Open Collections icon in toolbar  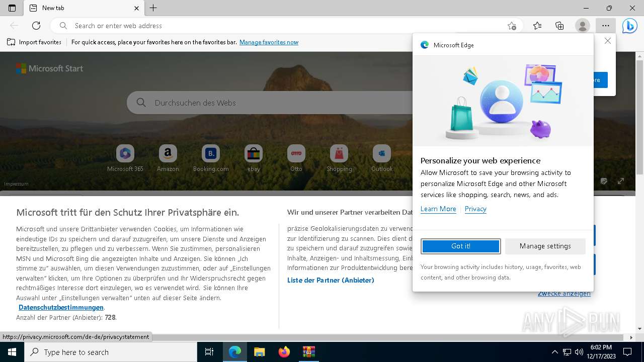coord(559,26)
